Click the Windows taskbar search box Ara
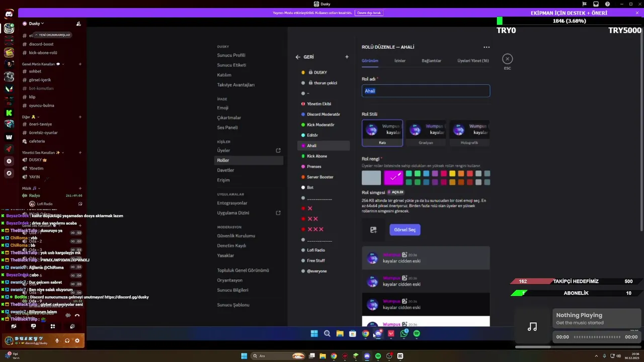Viewport: 644px width, 362px height. [x=278, y=356]
